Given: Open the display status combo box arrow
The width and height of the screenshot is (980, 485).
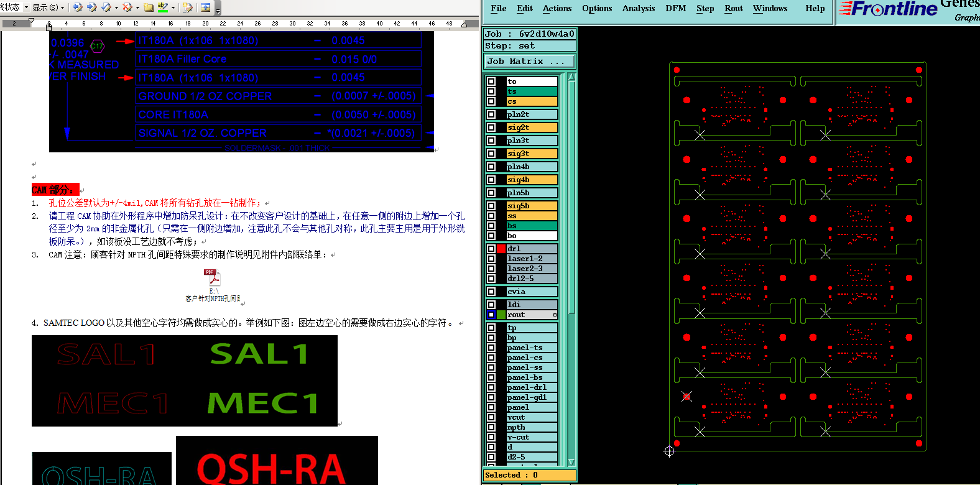Looking at the screenshot, I should (26, 7).
